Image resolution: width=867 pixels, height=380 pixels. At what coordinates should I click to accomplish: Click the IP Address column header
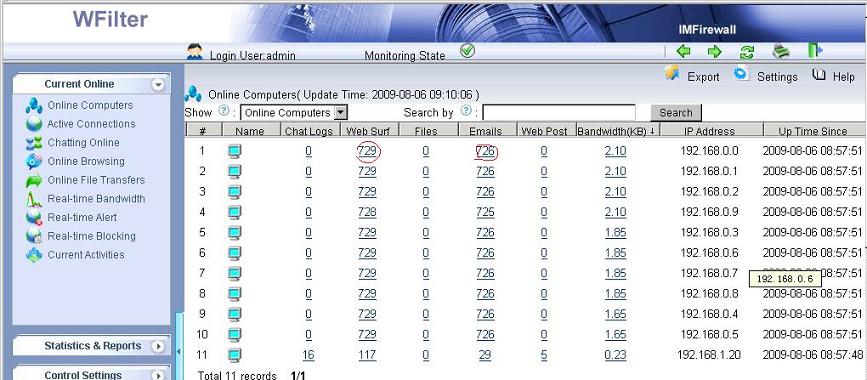(711, 131)
